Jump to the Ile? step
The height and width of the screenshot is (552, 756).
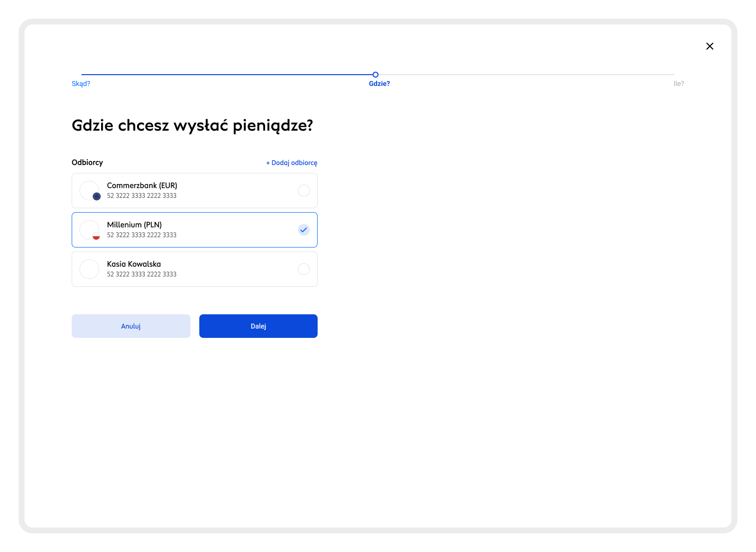pyautogui.click(x=678, y=83)
